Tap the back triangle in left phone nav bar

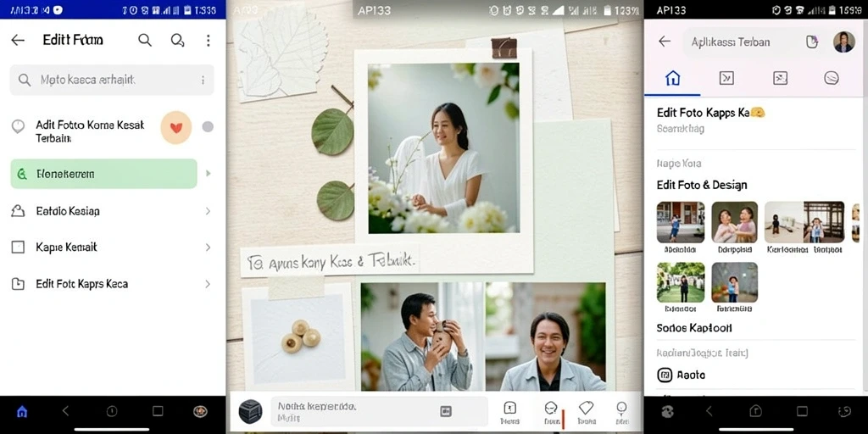click(x=66, y=411)
